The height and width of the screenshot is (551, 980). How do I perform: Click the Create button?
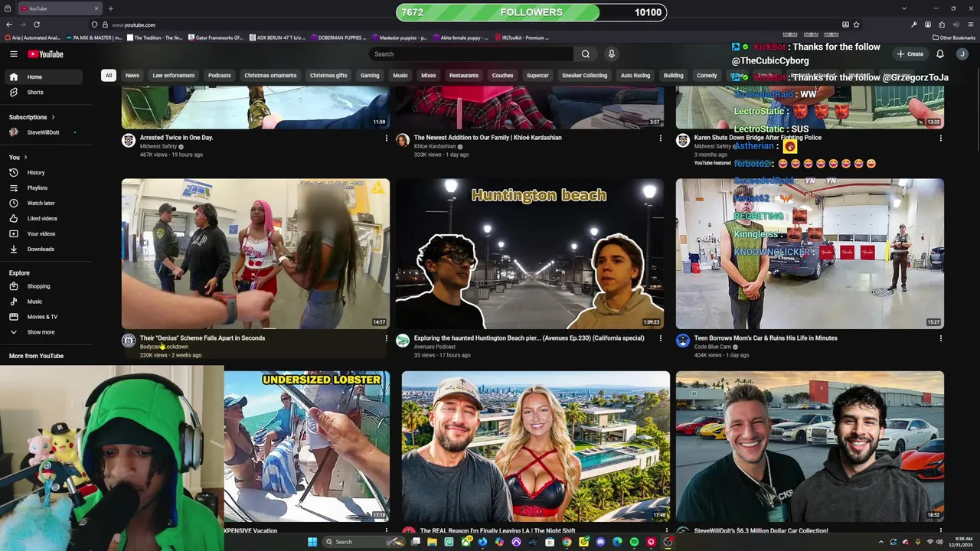(910, 54)
